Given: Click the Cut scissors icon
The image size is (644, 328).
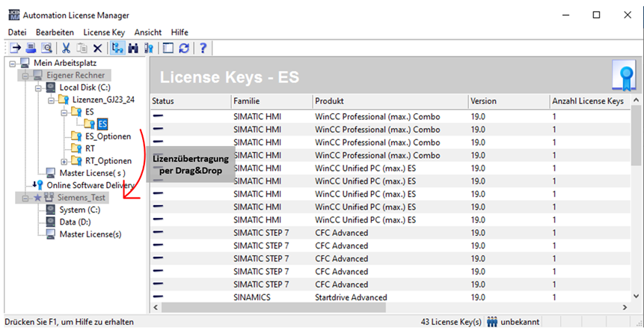Looking at the screenshot, I should [66, 48].
